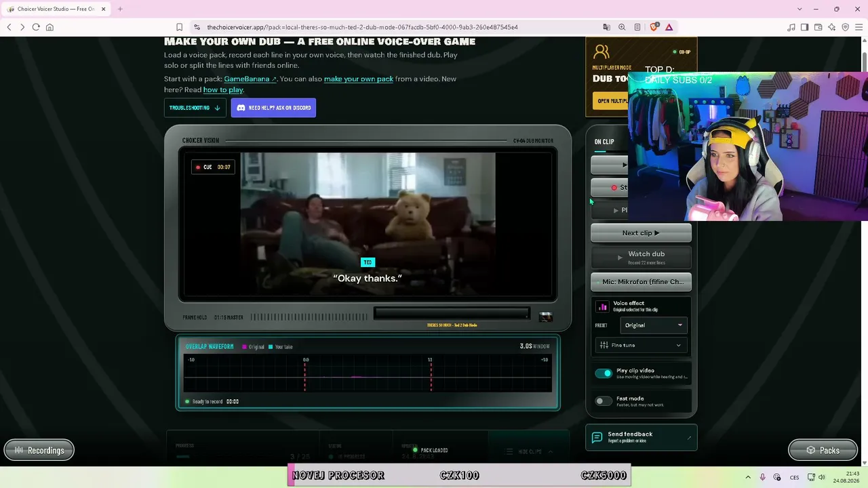This screenshot has height=488, width=868.
Task: Close the Choicer Voicer Studio tab
Action: click(103, 9)
